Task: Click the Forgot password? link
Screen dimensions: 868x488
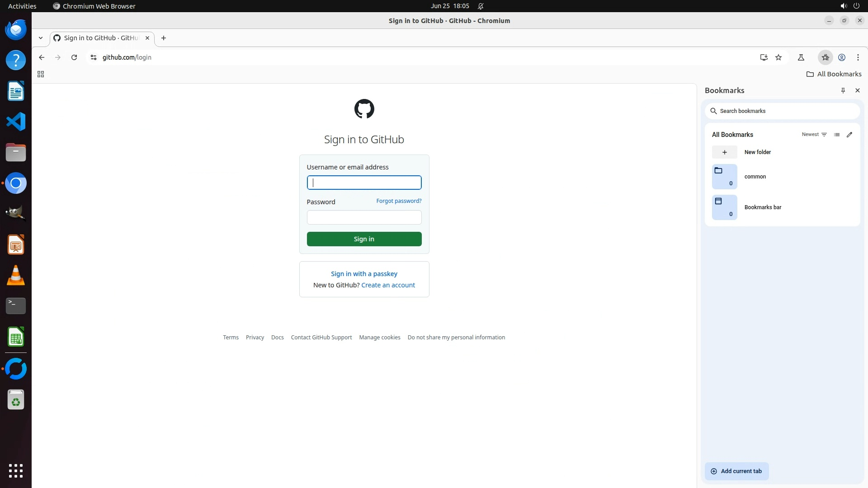Action: (x=399, y=201)
